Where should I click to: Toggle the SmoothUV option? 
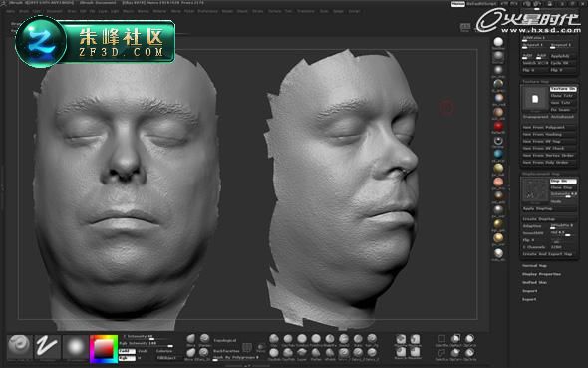[x=535, y=233]
